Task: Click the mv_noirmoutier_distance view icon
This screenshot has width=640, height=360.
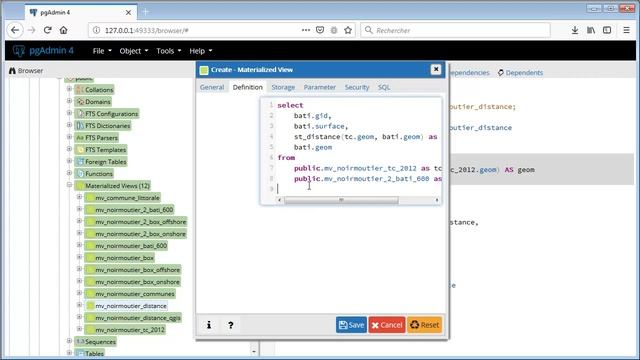Action: (x=90, y=306)
